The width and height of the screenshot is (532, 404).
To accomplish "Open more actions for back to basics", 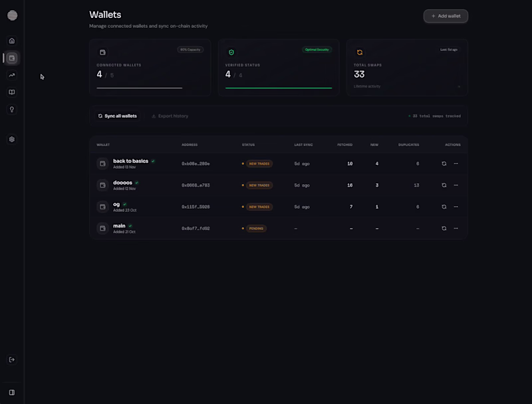I will coord(456,163).
